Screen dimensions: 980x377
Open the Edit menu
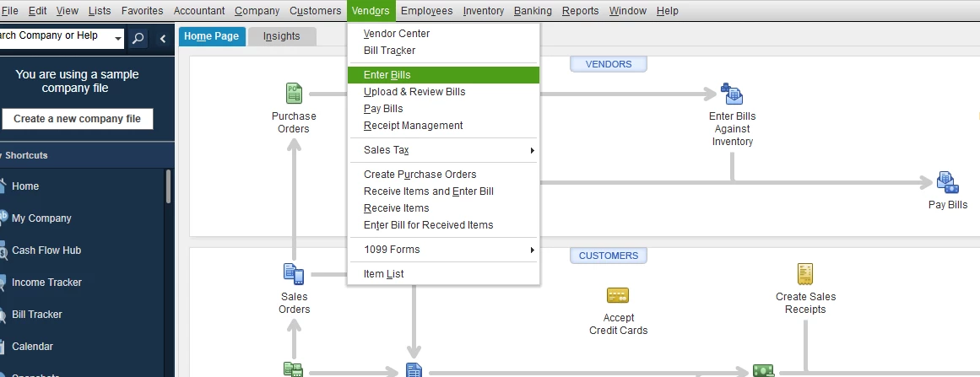click(37, 11)
